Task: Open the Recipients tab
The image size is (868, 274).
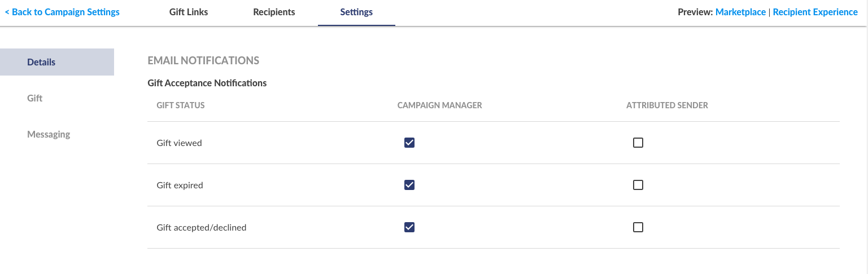Action: point(274,12)
